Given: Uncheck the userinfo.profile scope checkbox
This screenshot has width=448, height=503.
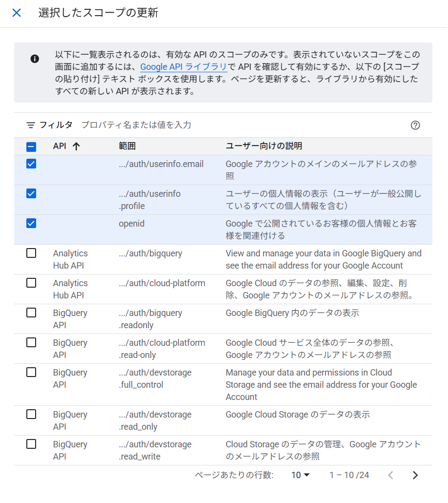Looking at the screenshot, I should 31,194.
